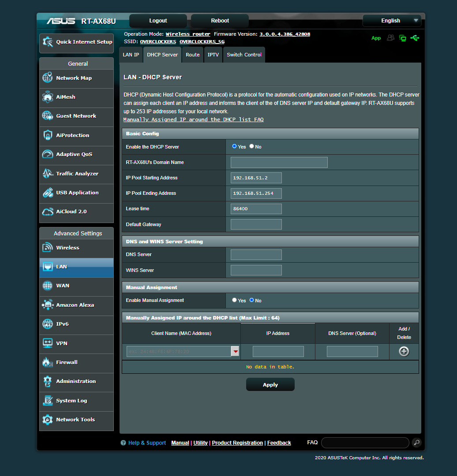The image size is (457, 476).
Task: Click the IP Pool Starting Address field
Action: tap(256, 178)
